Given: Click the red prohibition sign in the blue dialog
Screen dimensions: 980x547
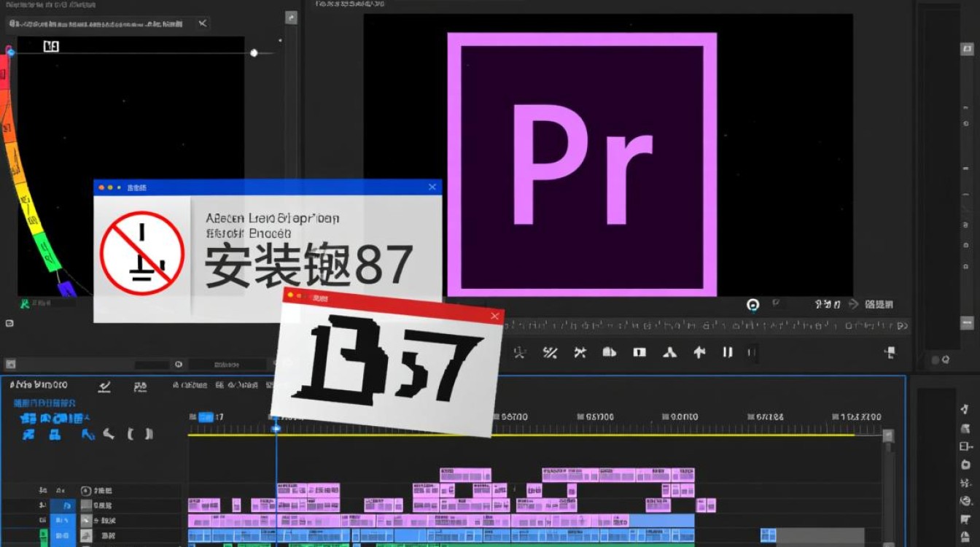Looking at the screenshot, I should coord(141,252).
